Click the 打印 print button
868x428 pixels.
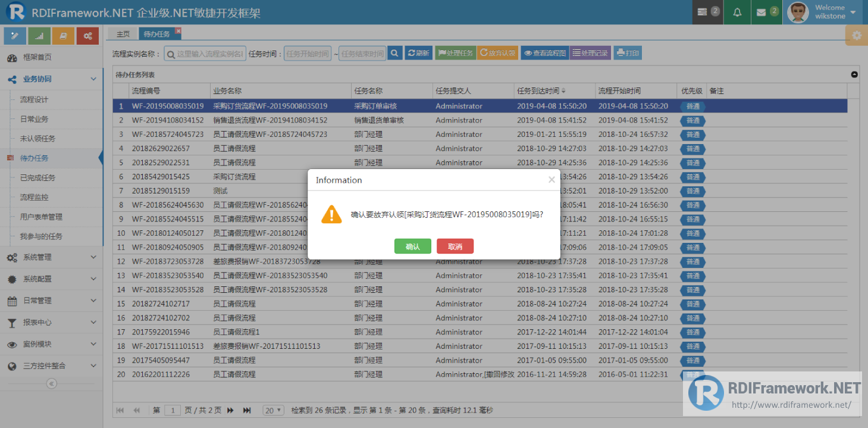628,53
